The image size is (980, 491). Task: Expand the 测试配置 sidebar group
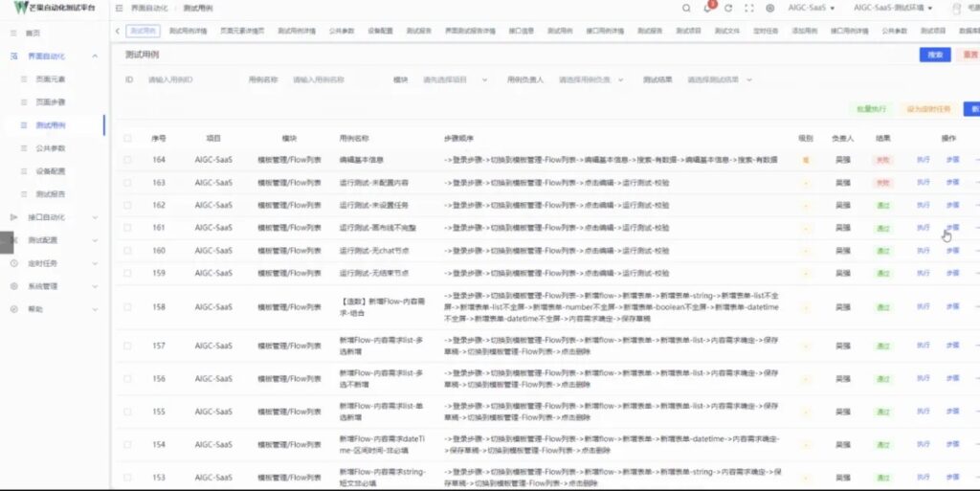(x=95, y=240)
